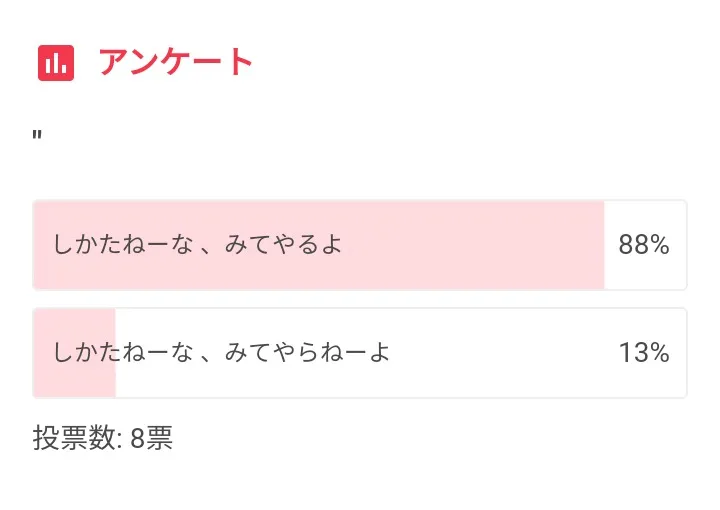Click the 8票 number in the vote count
Screen dimensions: 720x510
(x=151, y=438)
